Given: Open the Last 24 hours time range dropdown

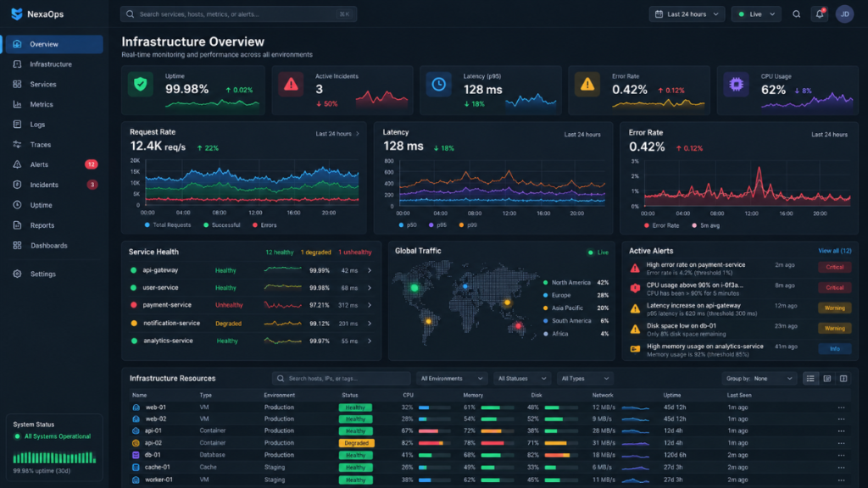Looking at the screenshot, I should [687, 14].
